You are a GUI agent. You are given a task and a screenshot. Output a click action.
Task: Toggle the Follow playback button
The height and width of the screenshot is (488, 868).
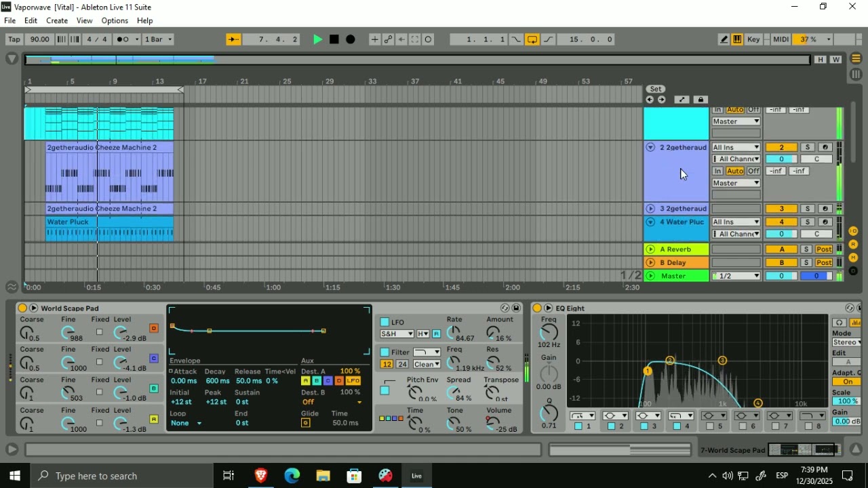tap(233, 39)
